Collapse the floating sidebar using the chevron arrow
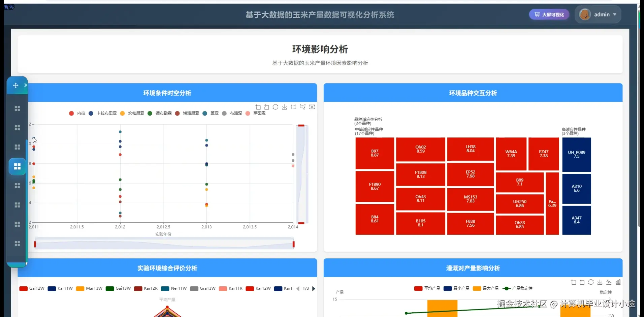The width and height of the screenshot is (644, 317). click(x=26, y=85)
